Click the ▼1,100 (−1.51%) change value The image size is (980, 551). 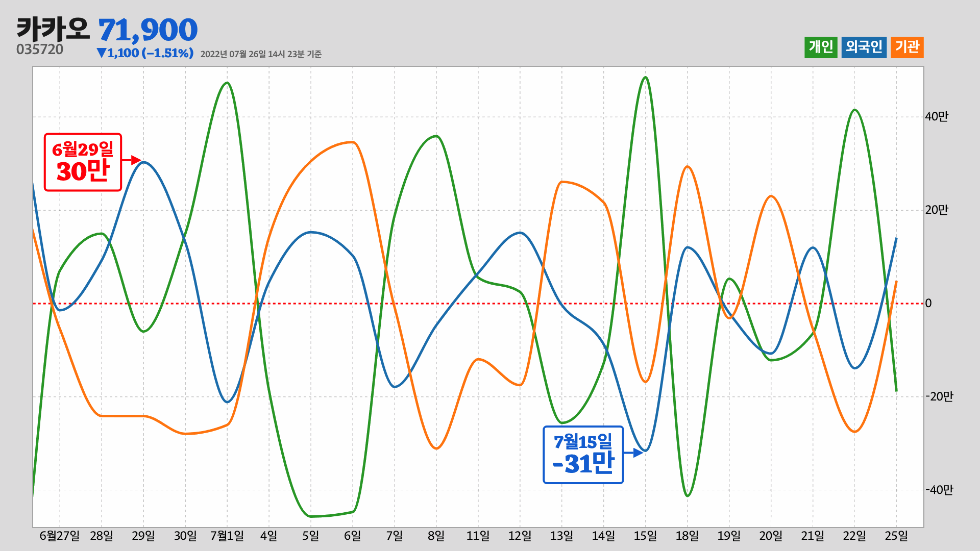(144, 53)
